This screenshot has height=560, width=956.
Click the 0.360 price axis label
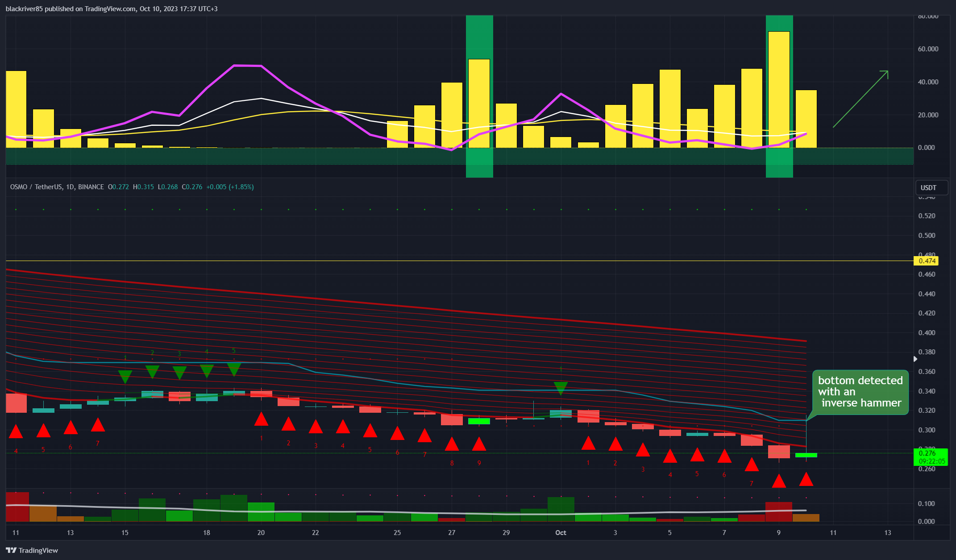(x=927, y=372)
